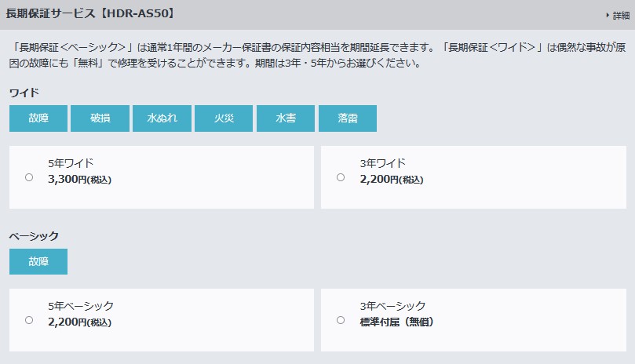Click the 火災 coverage tag
Viewport: 635px width, 364px height.
pyautogui.click(x=224, y=118)
